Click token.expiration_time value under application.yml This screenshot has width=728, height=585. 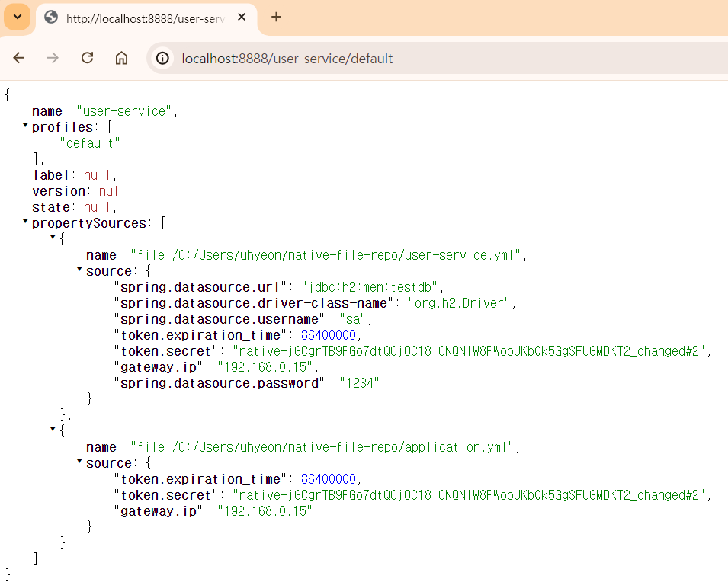329,479
